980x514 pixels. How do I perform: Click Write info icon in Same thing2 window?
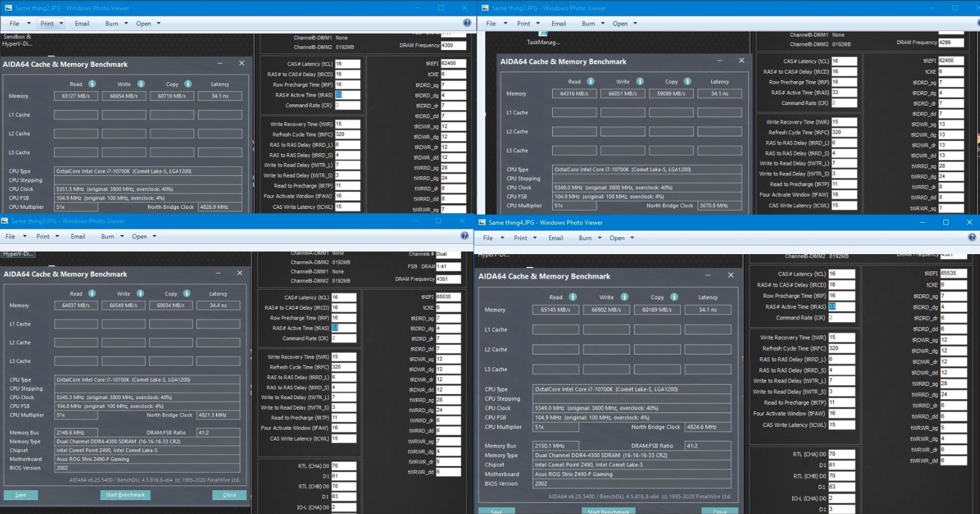(141, 84)
